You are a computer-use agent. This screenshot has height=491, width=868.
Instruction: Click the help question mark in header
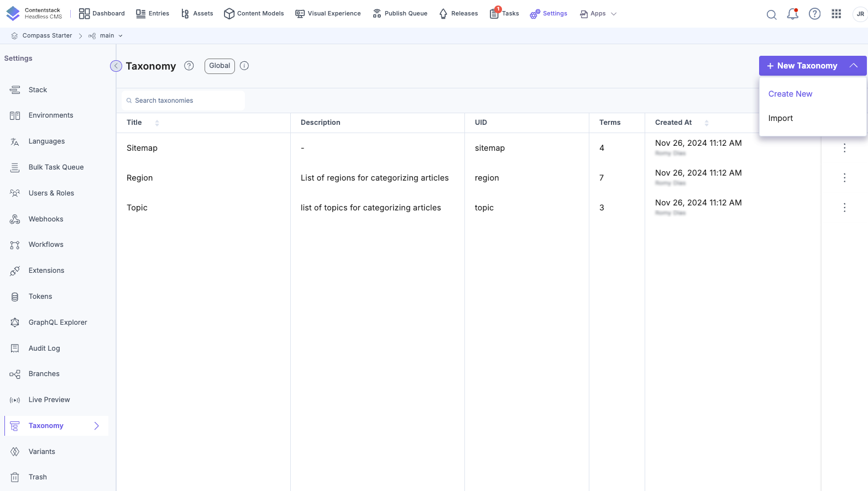(814, 14)
